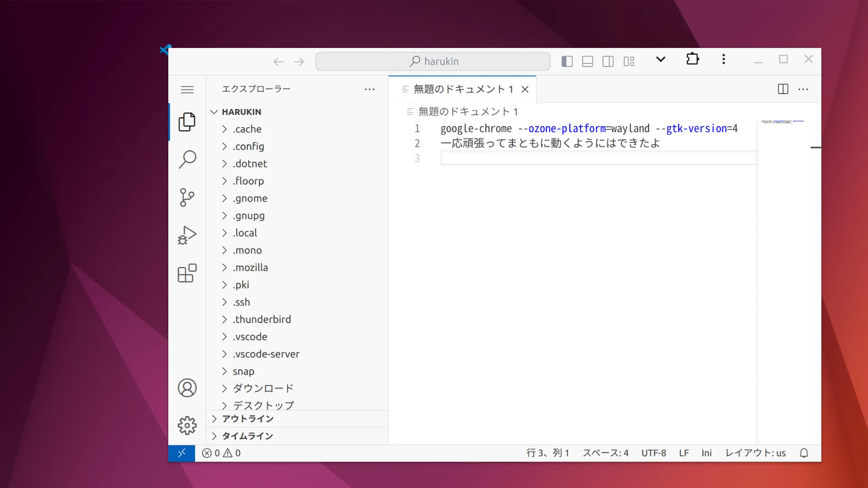Expand the .config folder
The height and width of the screenshot is (488, 868).
(248, 147)
